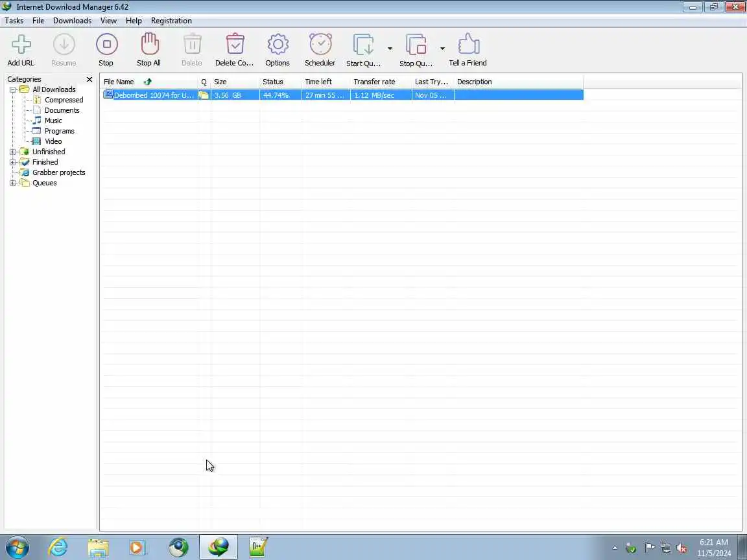
Task: Click the network tray icon
Action: [666, 548]
